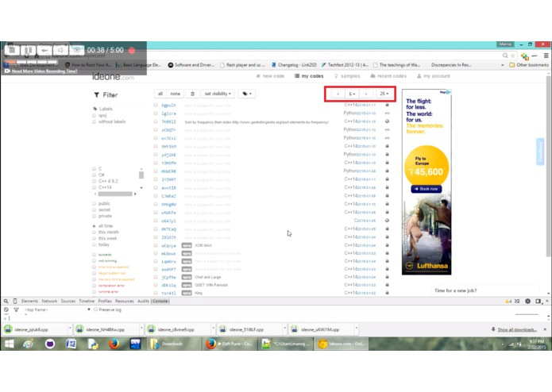Switch to the DevTools Sources tab
Screen dimensions: 552x392
68,302
